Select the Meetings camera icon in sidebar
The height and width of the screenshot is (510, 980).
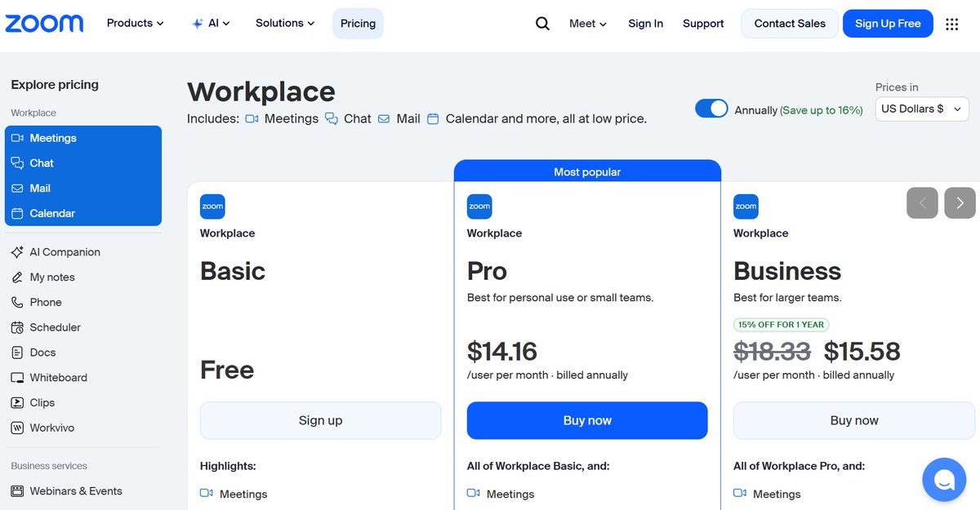[x=17, y=139]
